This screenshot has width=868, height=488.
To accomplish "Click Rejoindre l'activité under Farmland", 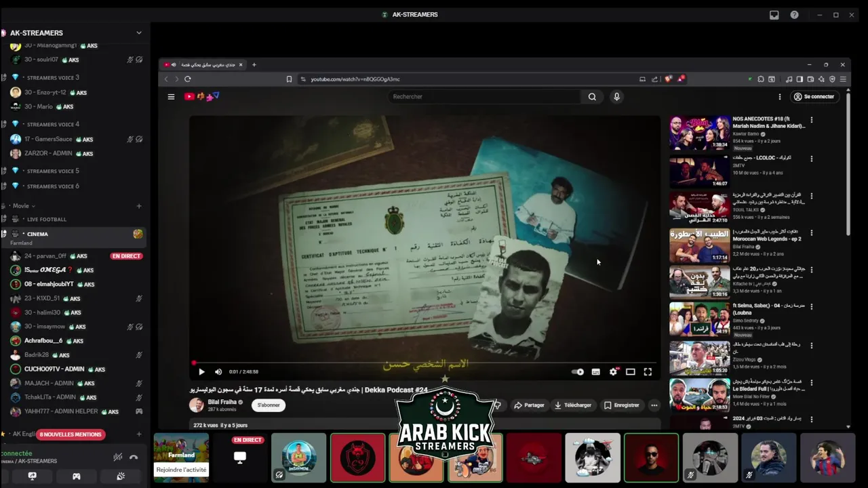I will click(181, 470).
